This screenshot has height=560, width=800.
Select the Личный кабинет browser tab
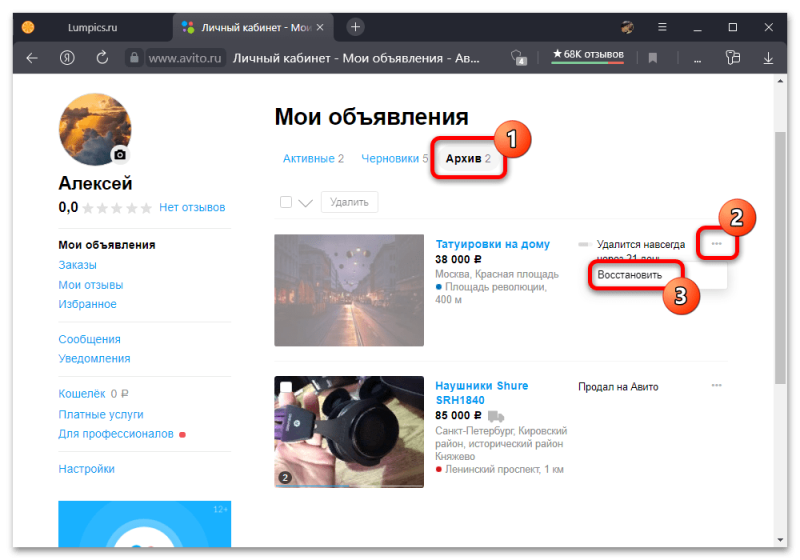tap(254, 28)
